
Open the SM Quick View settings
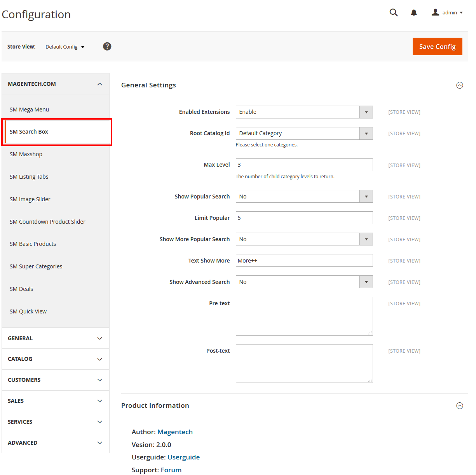click(x=28, y=311)
